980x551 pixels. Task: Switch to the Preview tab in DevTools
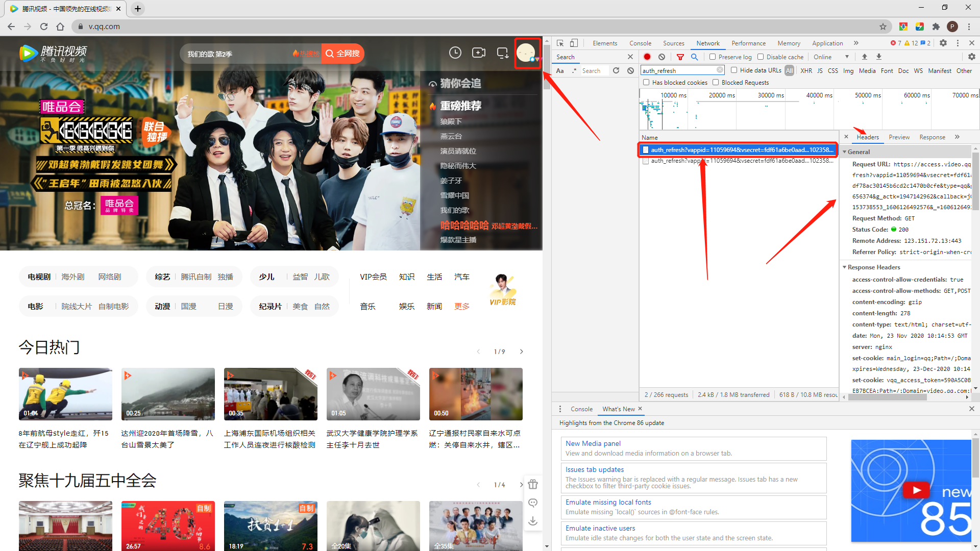click(x=900, y=137)
